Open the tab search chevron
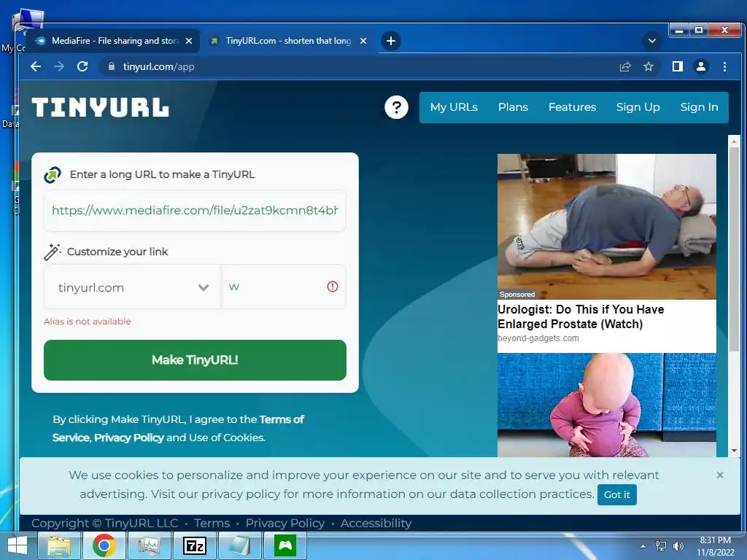Image resolution: width=747 pixels, height=560 pixels. click(652, 41)
